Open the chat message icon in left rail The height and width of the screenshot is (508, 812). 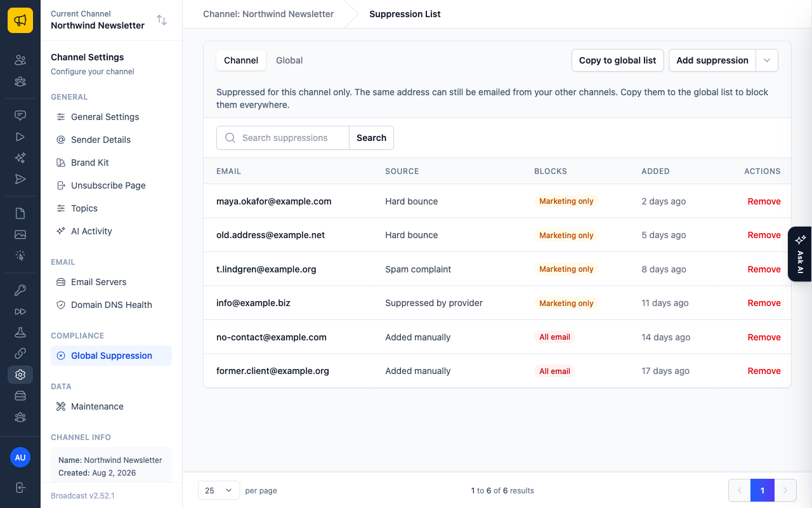[20, 116]
